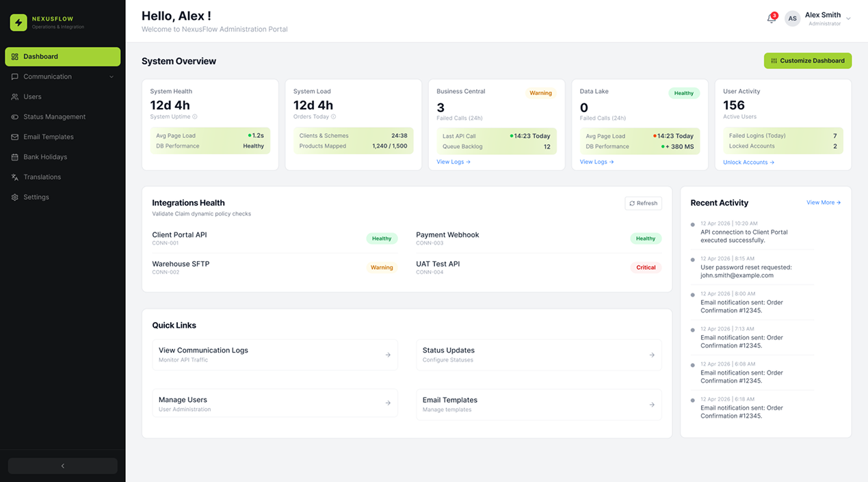Click the Unlock Accounts link

[749, 163]
